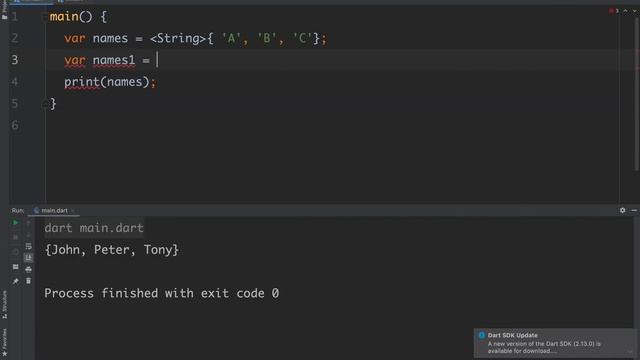Open the Favorites tool window
Image resolution: width=640 pixels, height=360 pixels.
4,342
